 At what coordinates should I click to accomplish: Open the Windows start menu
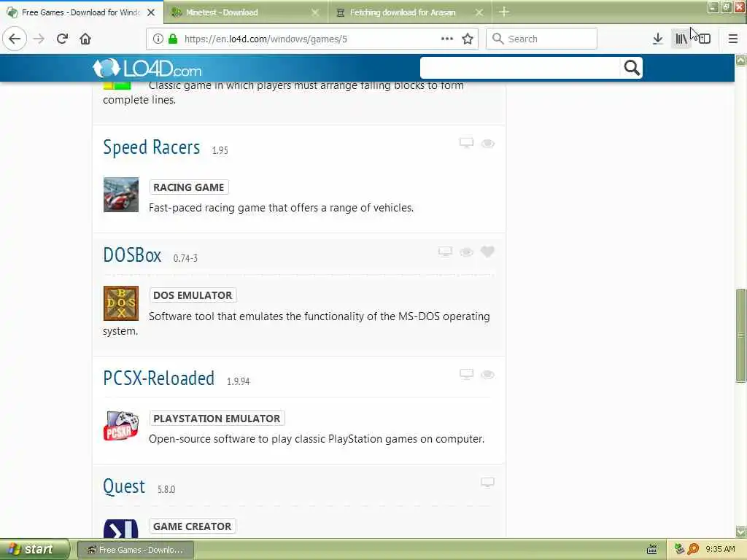pos(34,549)
